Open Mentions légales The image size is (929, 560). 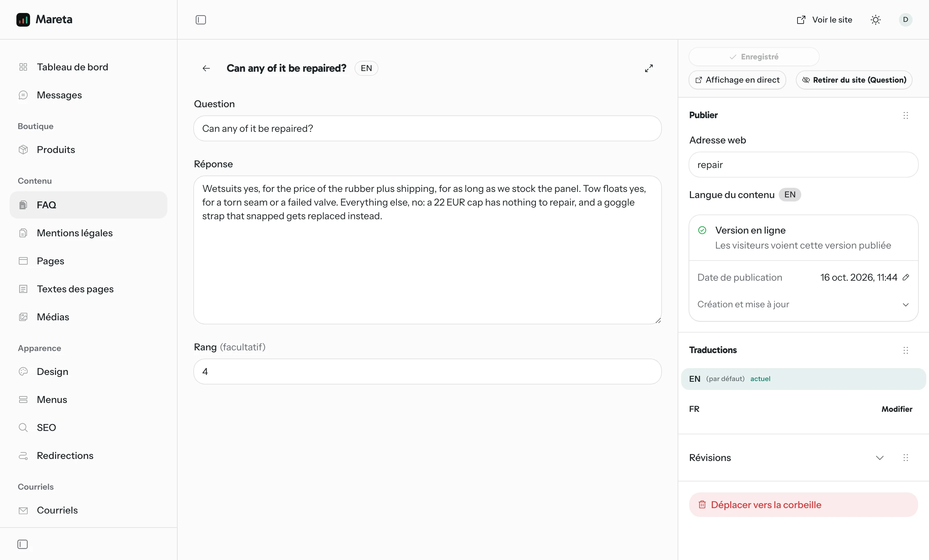pyautogui.click(x=88, y=233)
